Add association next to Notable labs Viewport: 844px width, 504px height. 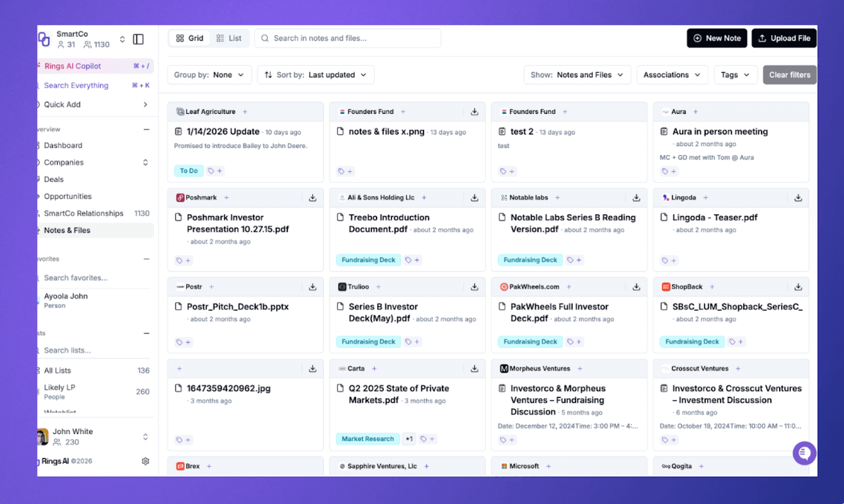click(557, 198)
